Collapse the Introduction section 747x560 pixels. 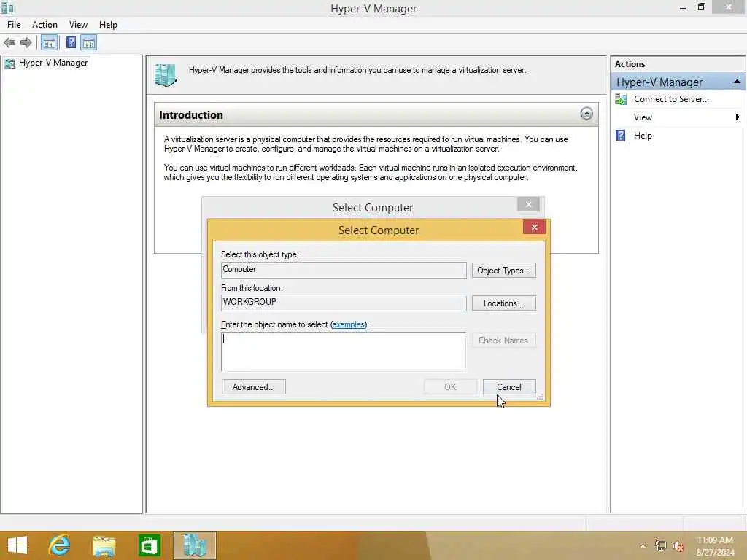point(587,113)
